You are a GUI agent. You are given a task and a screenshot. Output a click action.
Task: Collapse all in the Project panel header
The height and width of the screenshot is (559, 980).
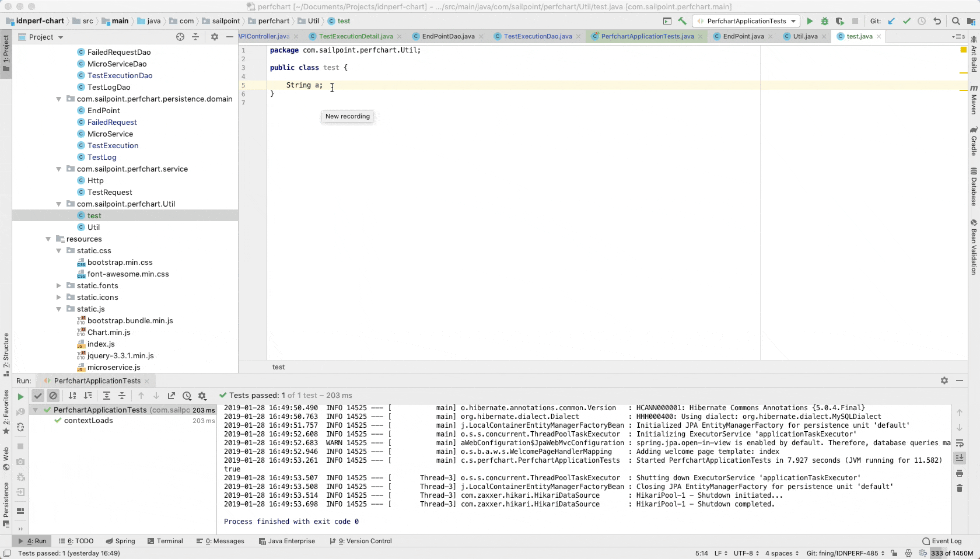[195, 37]
